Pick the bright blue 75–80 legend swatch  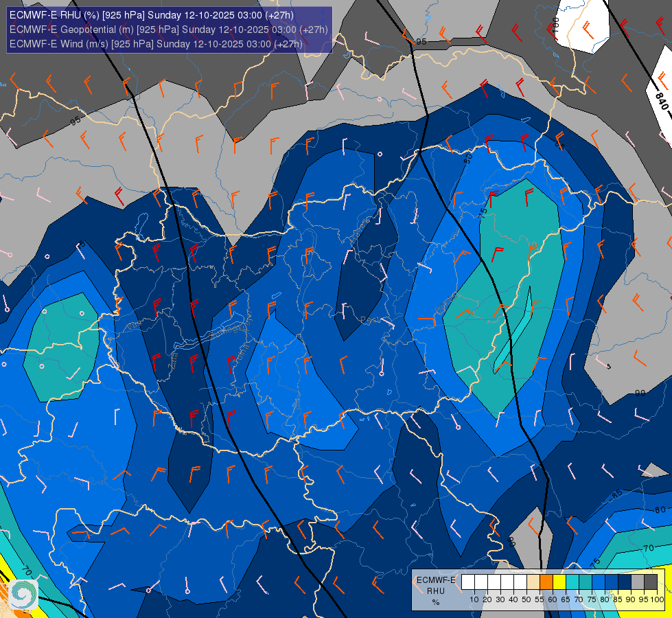(x=599, y=582)
